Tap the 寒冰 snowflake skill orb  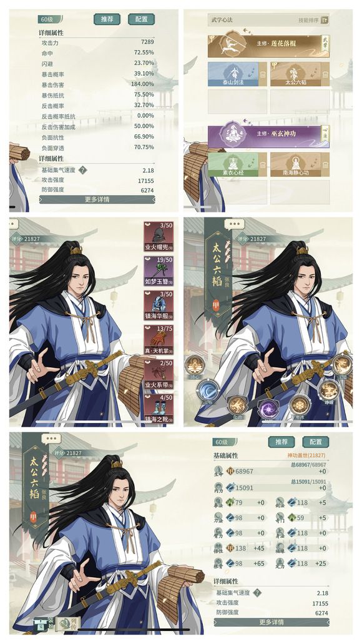click(x=300, y=405)
